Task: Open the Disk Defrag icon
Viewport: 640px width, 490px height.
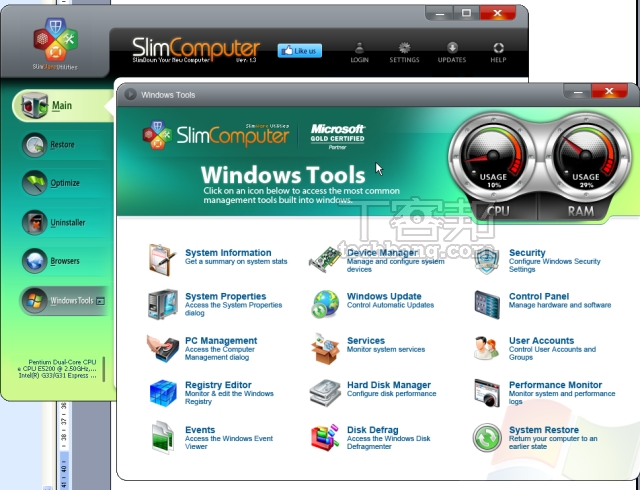Action: (325, 436)
